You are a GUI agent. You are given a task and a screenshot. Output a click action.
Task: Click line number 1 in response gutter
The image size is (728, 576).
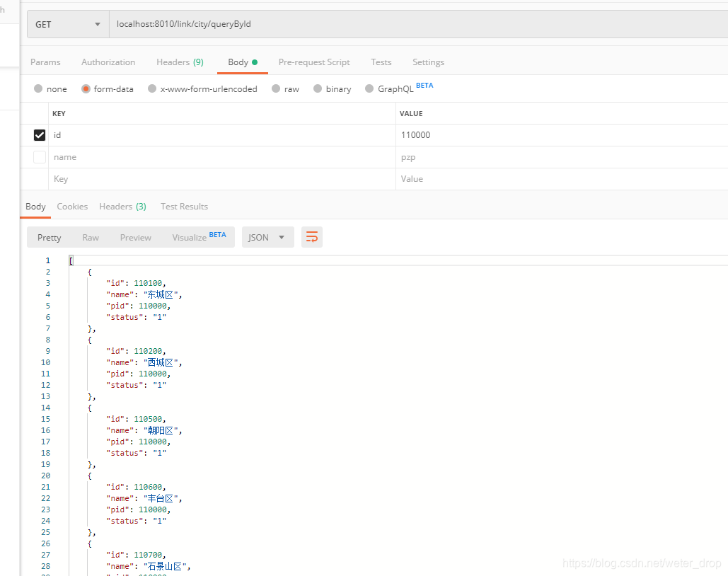coord(48,260)
